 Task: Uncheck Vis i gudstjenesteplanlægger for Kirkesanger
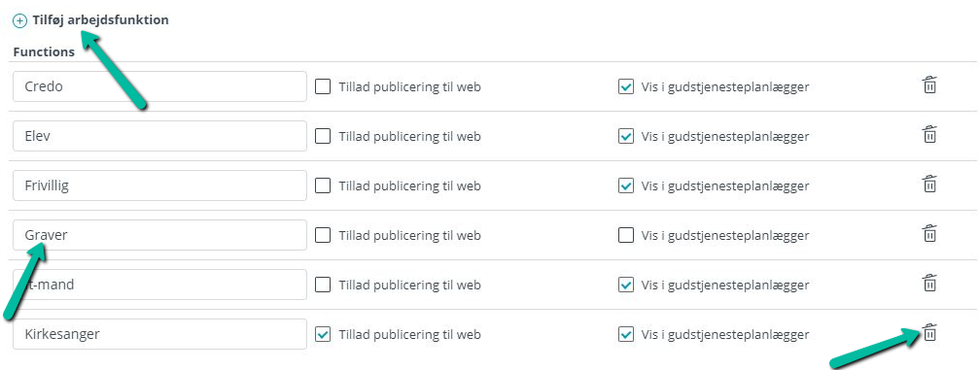[x=626, y=334]
